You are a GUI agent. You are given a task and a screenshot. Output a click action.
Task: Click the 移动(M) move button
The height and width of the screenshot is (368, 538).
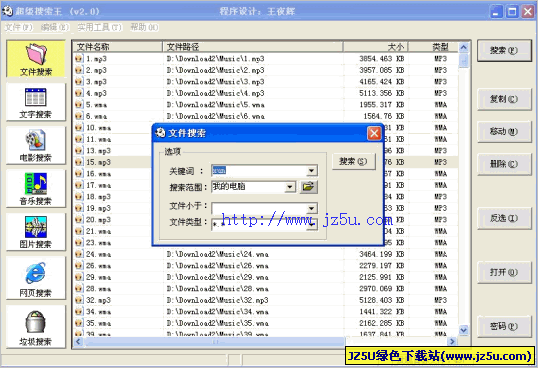(x=504, y=131)
